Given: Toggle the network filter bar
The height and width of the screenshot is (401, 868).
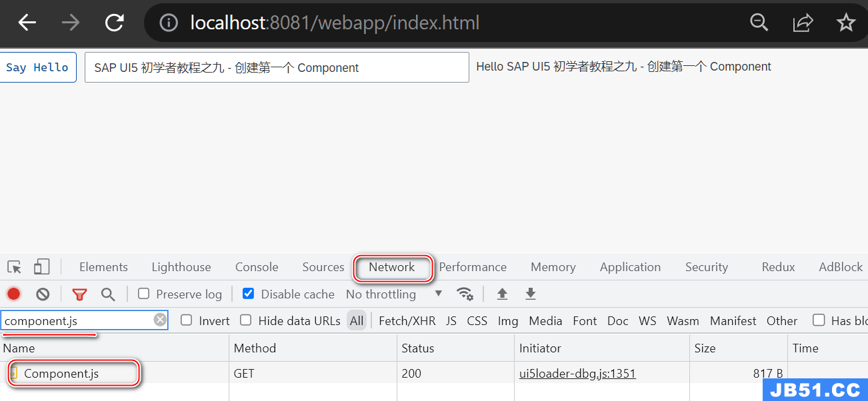Looking at the screenshot, I should tap(79, 294).
